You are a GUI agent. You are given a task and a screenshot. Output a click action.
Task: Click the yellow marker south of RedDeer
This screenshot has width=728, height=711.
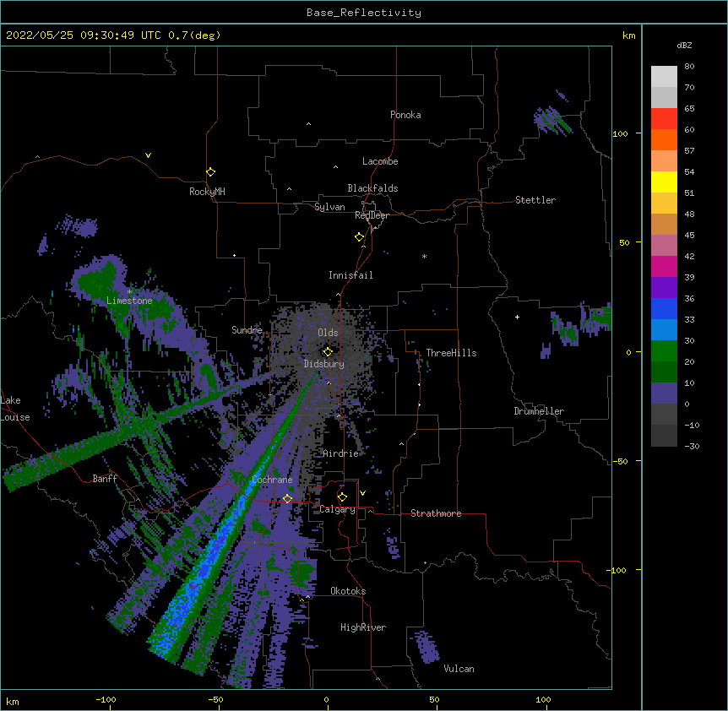tap(359, 237)
